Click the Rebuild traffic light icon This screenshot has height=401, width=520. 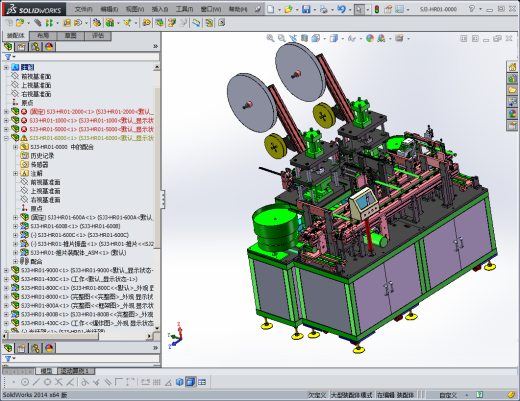click(x=377, y=9)
